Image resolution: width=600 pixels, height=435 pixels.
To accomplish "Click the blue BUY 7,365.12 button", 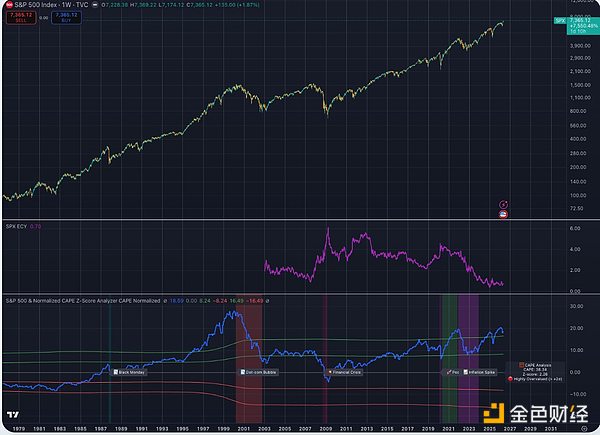I will (x=66, y=18).
